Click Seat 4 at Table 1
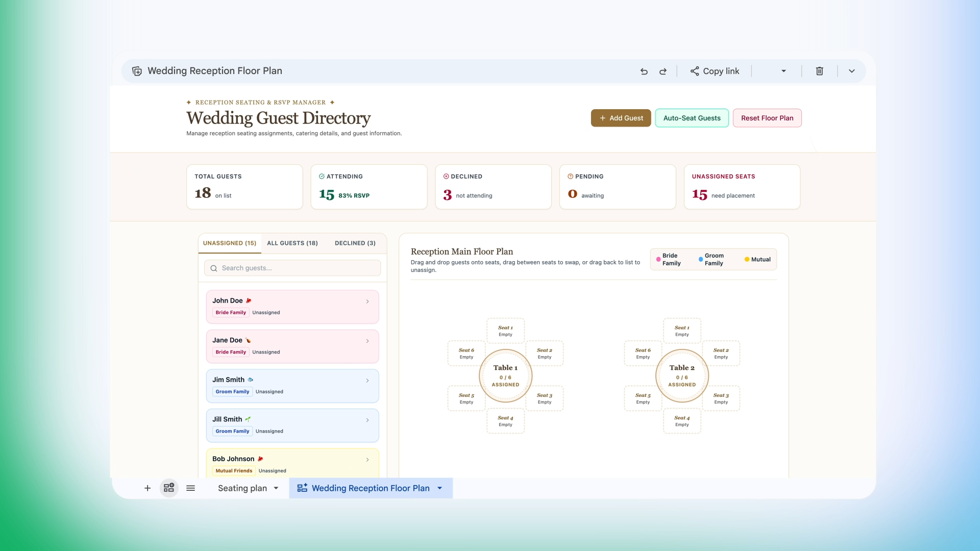The width and height of the screenshot is (980, 551). 505,420
